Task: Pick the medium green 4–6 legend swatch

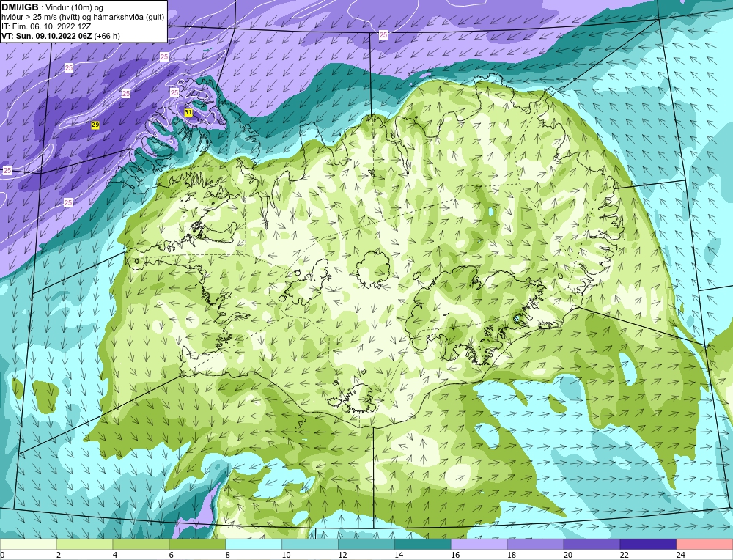Action: (141, 545)
